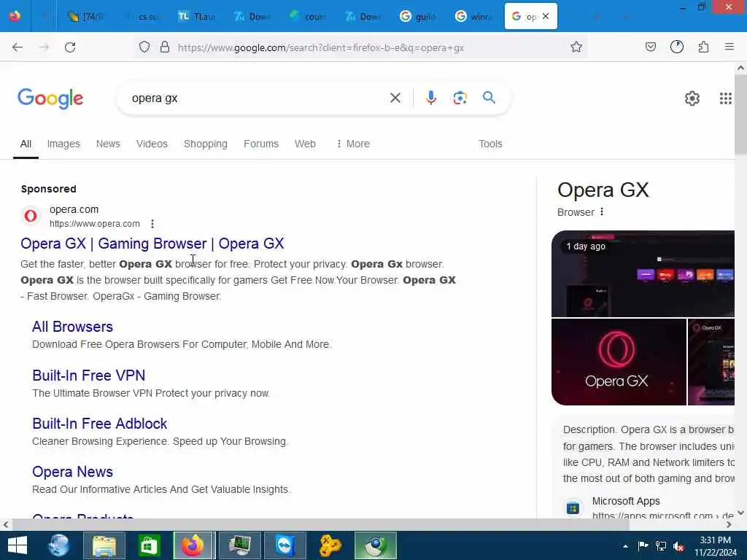Clear the search box text
Image resolution: width=747 pixels, height=560 pixels.
coord(395,98)
